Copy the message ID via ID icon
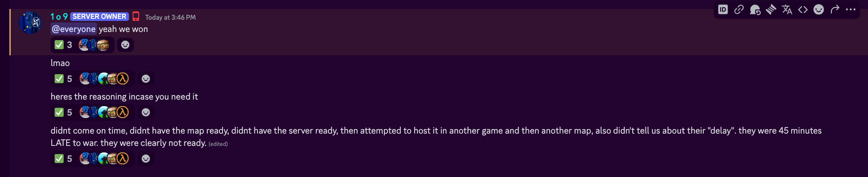 723,9
